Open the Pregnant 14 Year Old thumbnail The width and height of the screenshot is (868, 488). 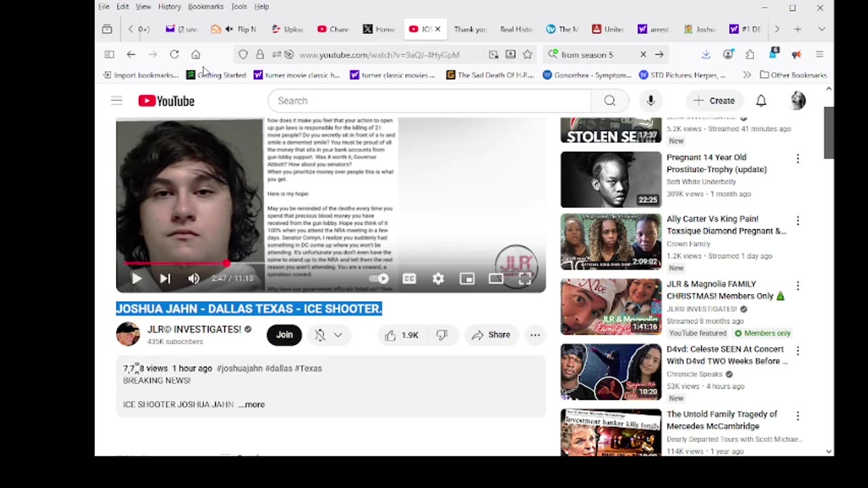click(611, 180)
